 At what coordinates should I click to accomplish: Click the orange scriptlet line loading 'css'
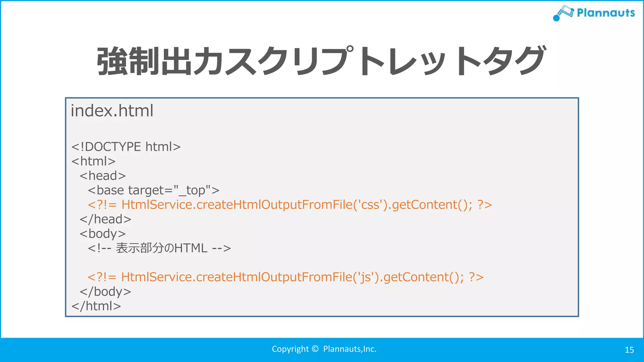290,205
